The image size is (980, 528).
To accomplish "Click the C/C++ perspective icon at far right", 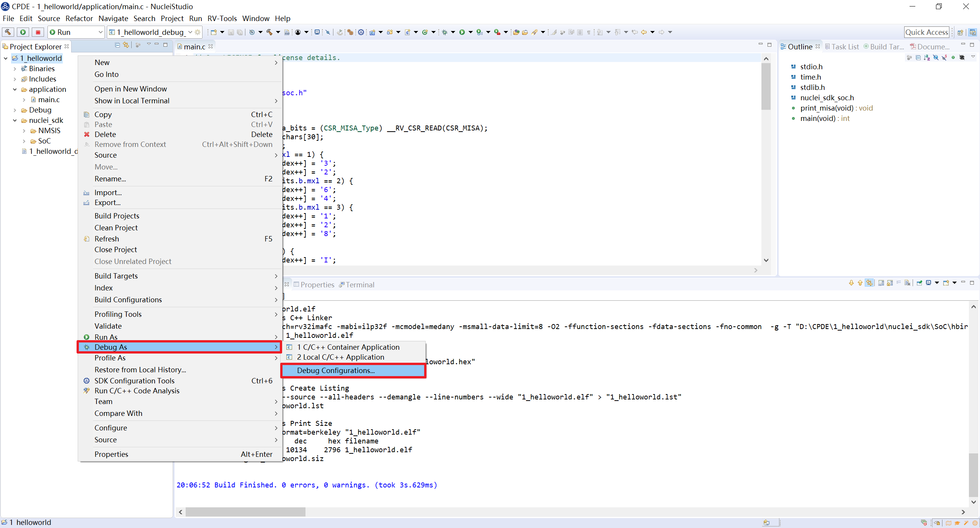I will pos(972,32).
